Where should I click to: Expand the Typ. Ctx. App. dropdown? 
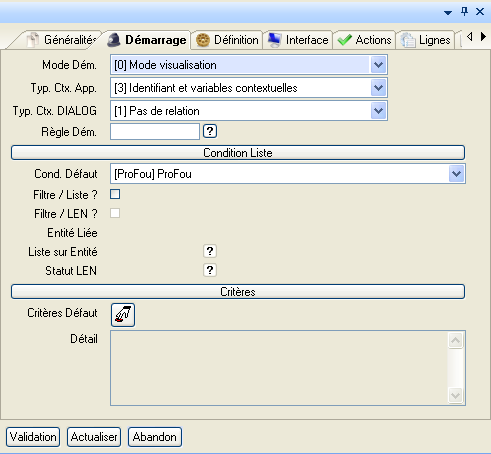(378, 88)
